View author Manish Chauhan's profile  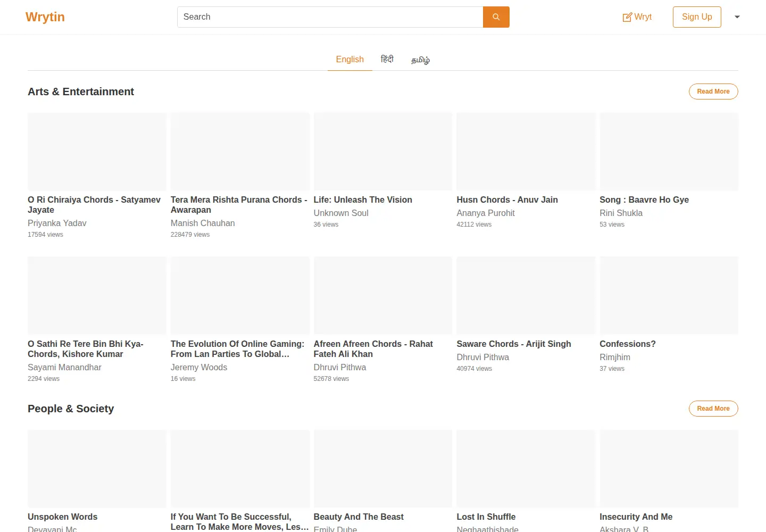203,223
